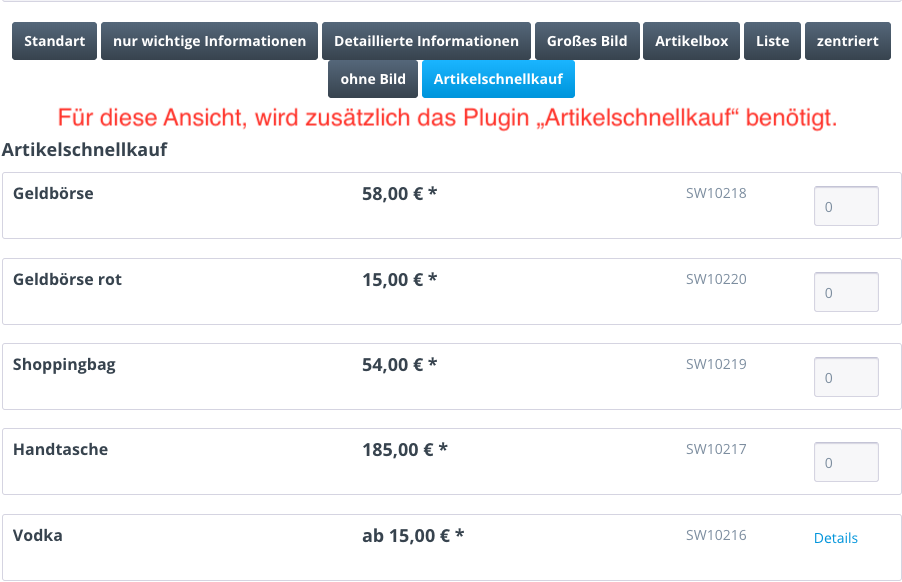Click the Geldbörse product name

click(53, 194)
